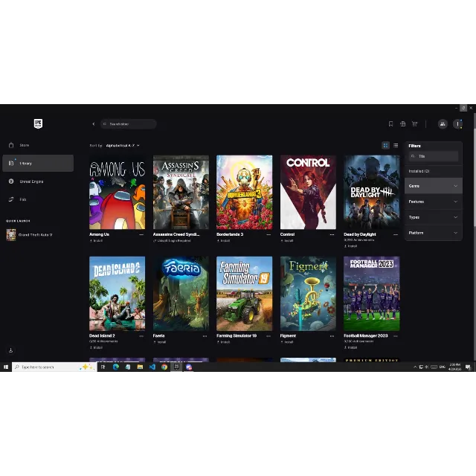
Task: Open File Explorer from the taskbar
Action: click(140, 367)
